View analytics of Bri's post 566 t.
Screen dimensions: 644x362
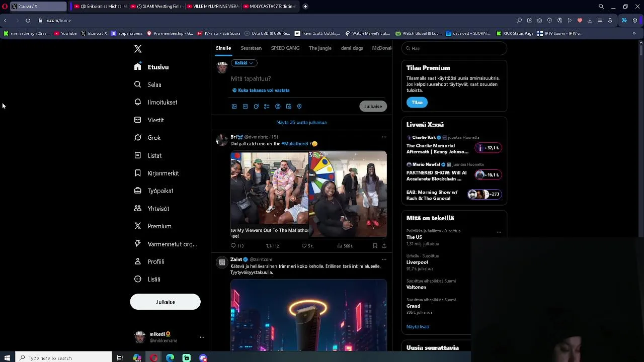click(x=345, y=246)
